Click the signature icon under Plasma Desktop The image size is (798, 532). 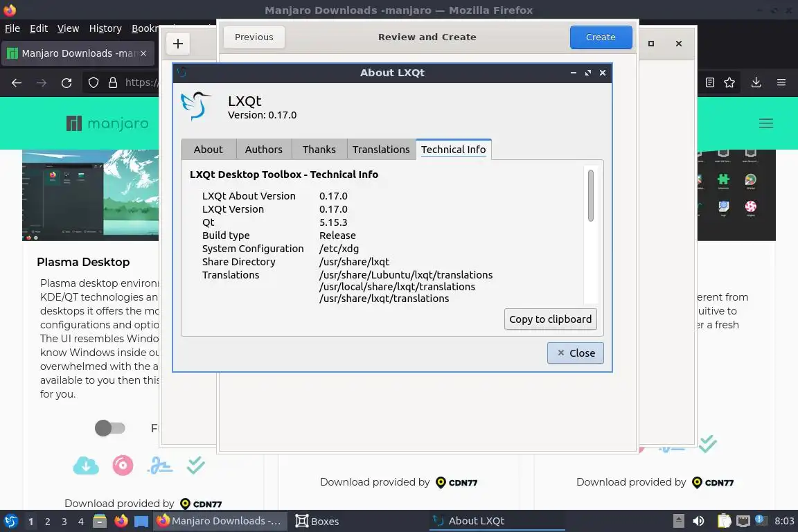pos(160,465)
